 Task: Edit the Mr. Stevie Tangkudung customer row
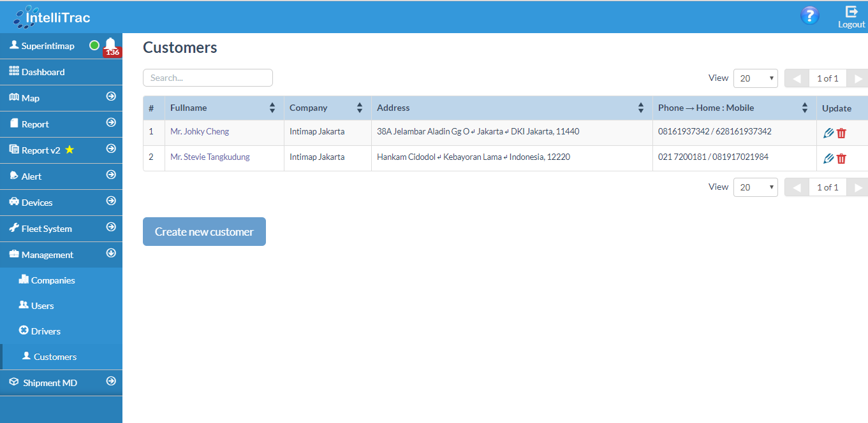coord(828,158)
